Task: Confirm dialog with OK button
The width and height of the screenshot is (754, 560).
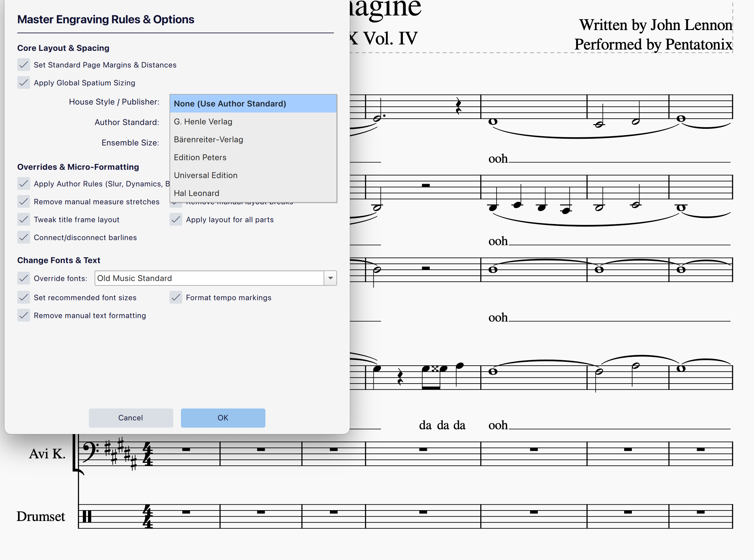Action: click(223, 418)
